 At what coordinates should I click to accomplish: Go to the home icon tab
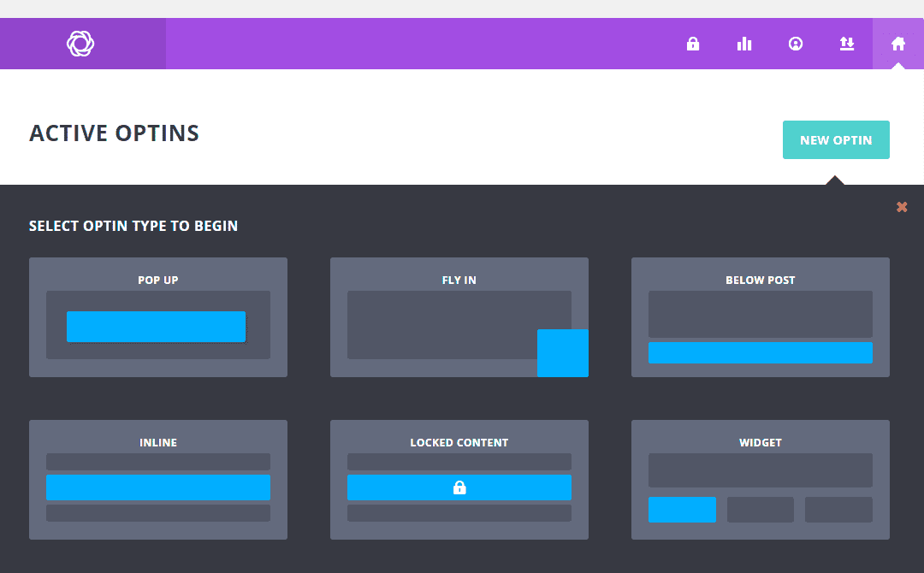tap(898, 44)
